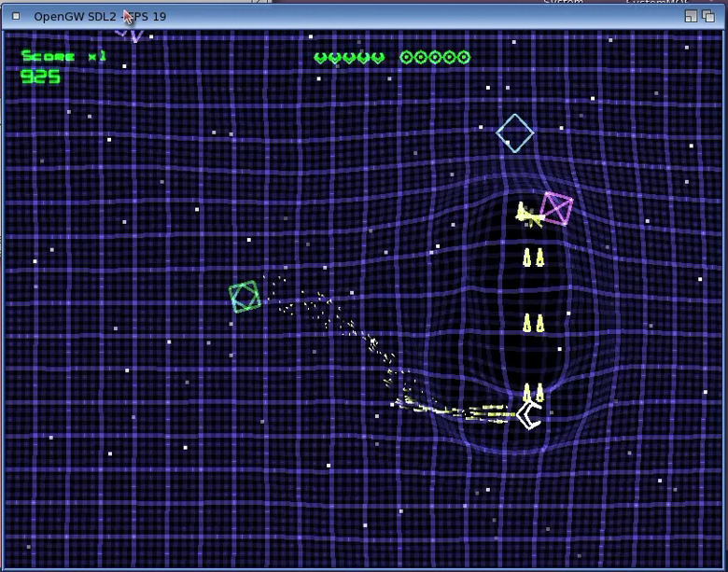Click the purple enemy at top-left edge
Viewport: 728px width, 572px height.
pos(130,34)
